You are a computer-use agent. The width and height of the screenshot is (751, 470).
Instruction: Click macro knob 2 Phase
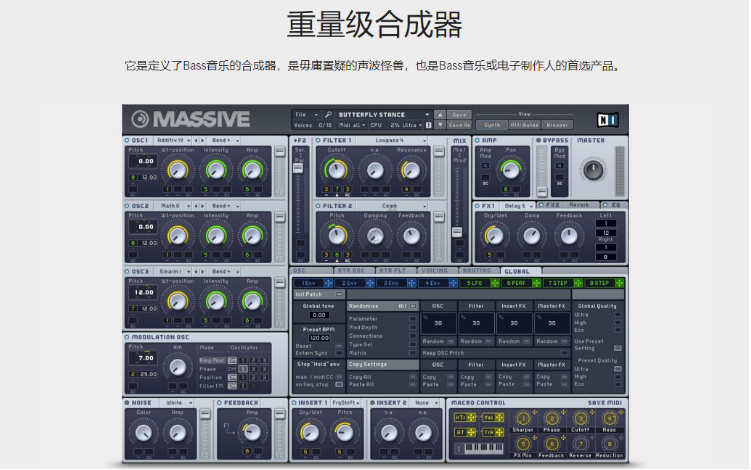click(551, 419)
